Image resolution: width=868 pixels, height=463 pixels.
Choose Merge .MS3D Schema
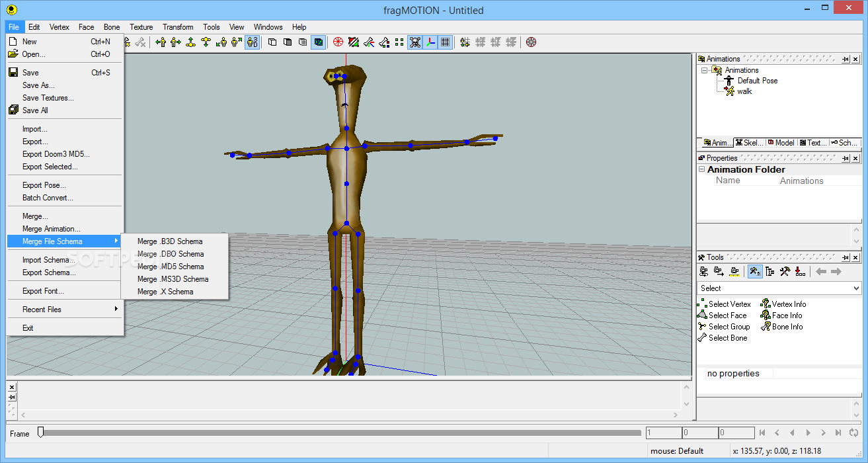point(173,279)
